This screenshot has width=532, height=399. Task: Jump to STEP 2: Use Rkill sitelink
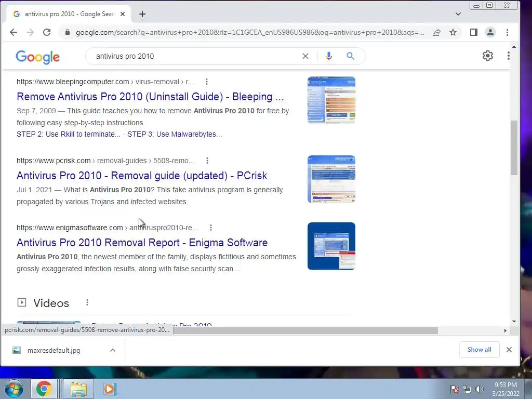click(69, 134)
